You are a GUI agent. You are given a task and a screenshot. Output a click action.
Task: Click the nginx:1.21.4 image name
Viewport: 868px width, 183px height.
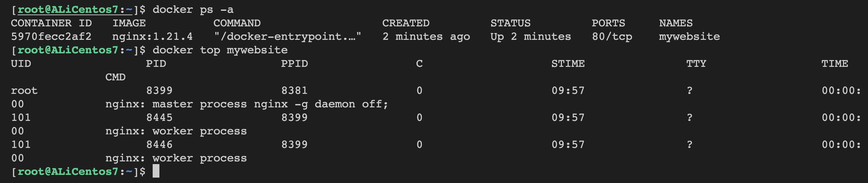click(152, 36)
